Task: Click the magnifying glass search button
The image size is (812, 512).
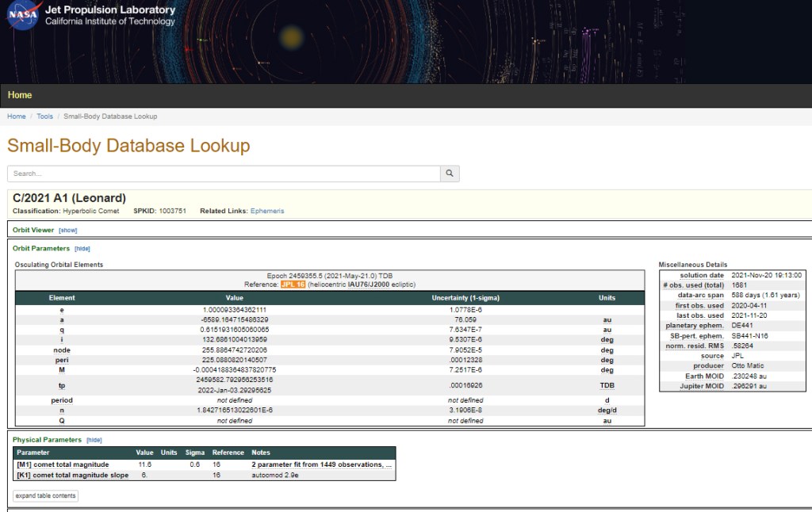Action: click(450, 174)
